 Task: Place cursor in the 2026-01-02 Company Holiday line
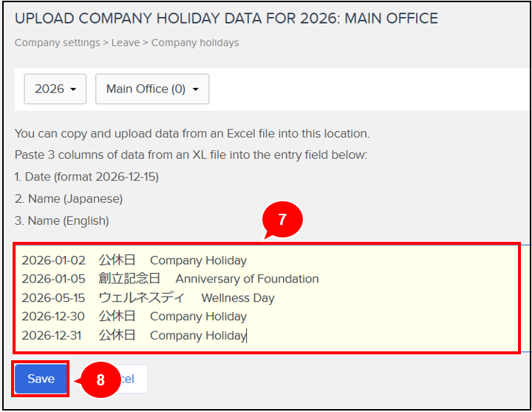[134, 260]
